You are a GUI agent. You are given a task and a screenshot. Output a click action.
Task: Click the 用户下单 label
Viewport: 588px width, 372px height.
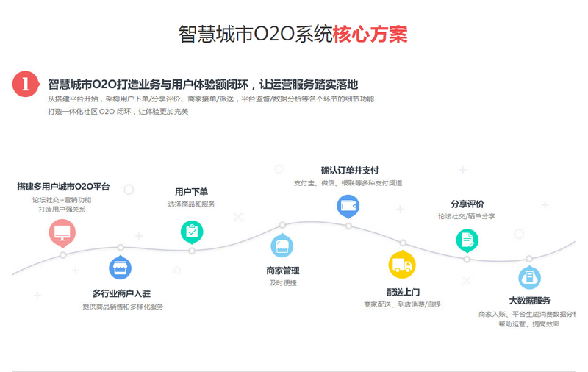[191, 192]
